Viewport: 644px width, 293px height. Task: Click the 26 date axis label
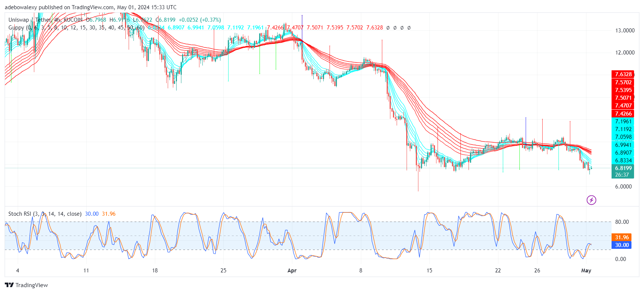point(537,271)
